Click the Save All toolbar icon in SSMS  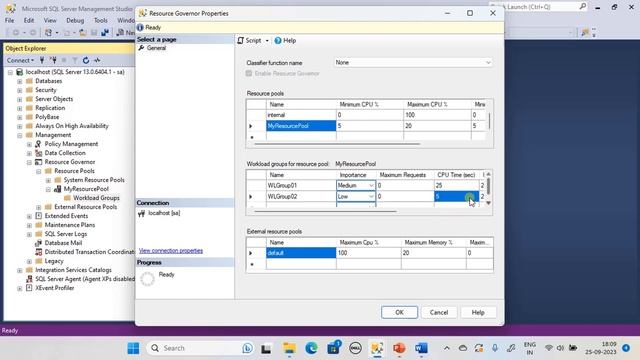click(x=105, y=33)
